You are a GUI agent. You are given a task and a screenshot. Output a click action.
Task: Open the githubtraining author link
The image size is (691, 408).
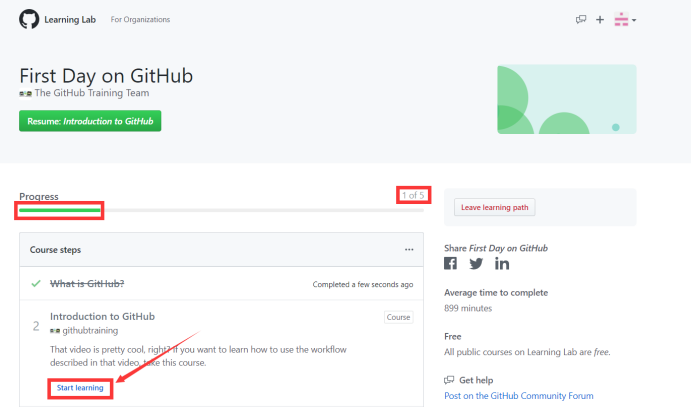pos(90,330)
